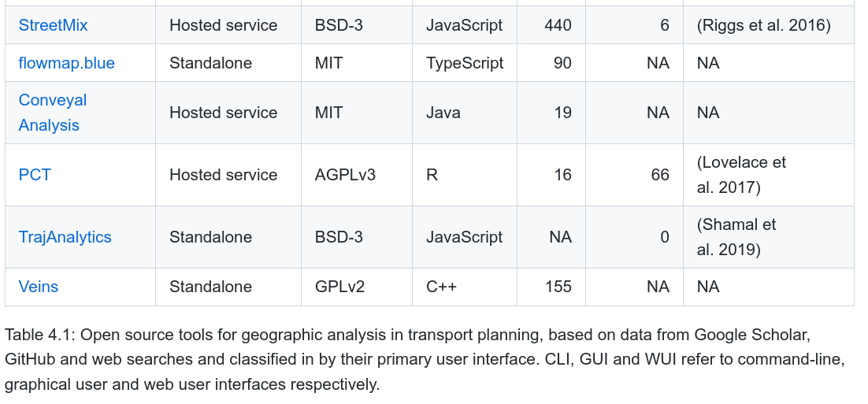The width and height of the screenshot is (868, 404).
Task: Click the 66 citations value for PCT
Action: point(660,175)
